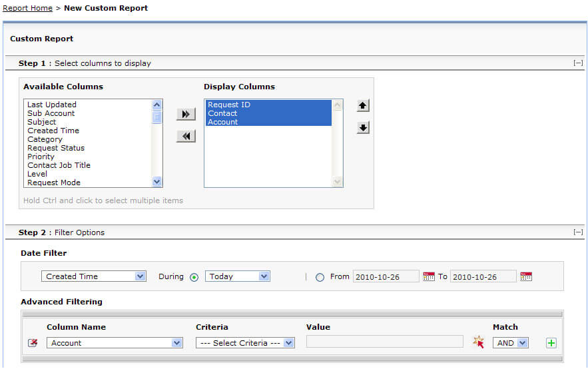588x371 pixels.
Task: Click the filter Value input field
Action: 384,342
